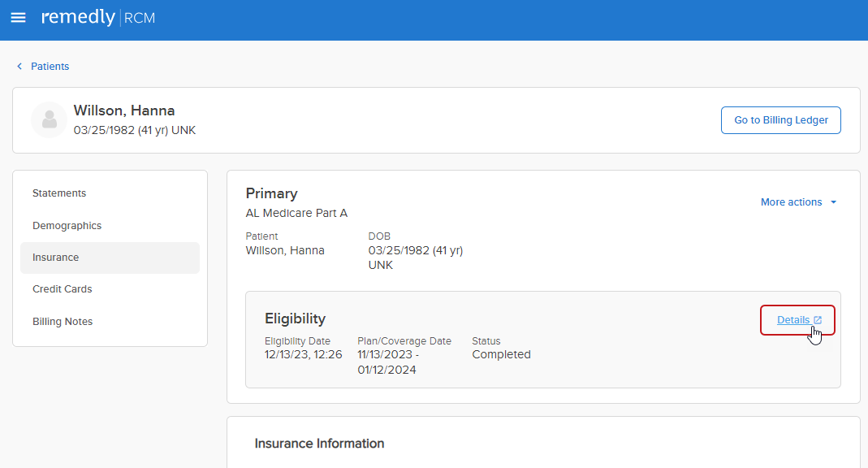The image size is (868, 468).
Task: Click the Willson, Hanna header name
Action: 124,111
